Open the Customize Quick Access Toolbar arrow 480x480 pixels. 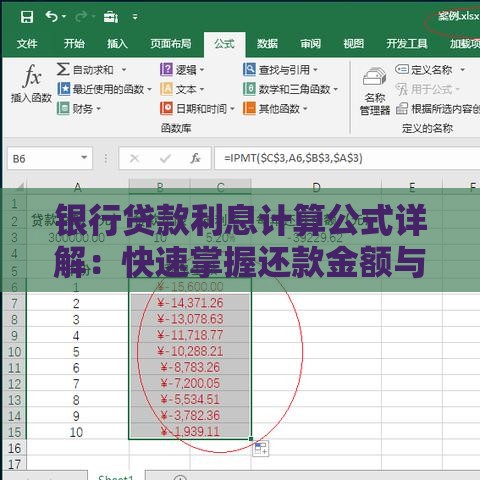[x=135, y=17]
